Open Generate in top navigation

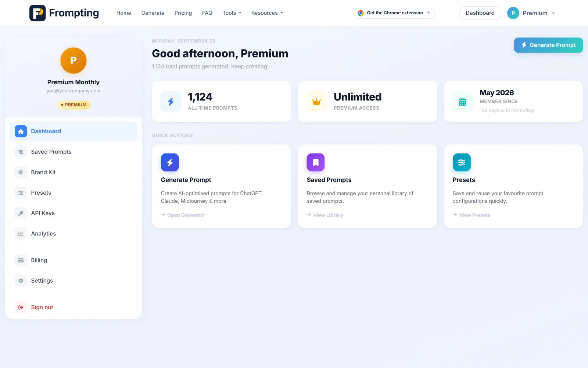click(153, 13)
